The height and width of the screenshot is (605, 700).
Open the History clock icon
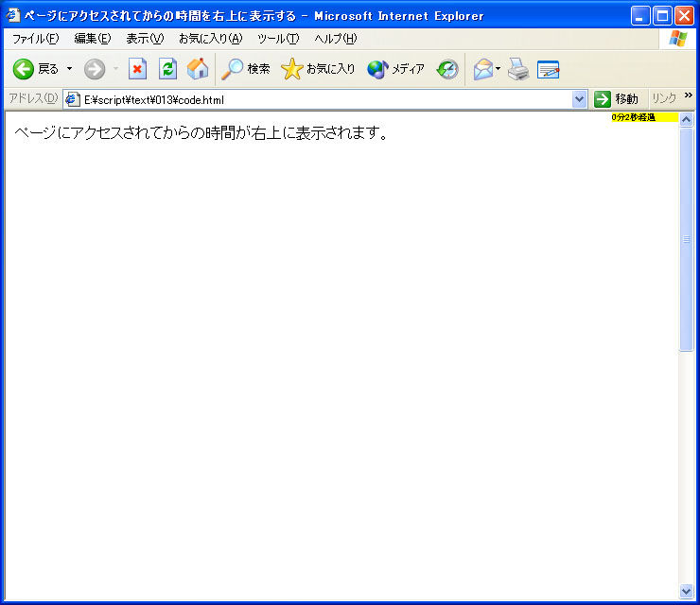pyautogui.click(x=447, y=69)
